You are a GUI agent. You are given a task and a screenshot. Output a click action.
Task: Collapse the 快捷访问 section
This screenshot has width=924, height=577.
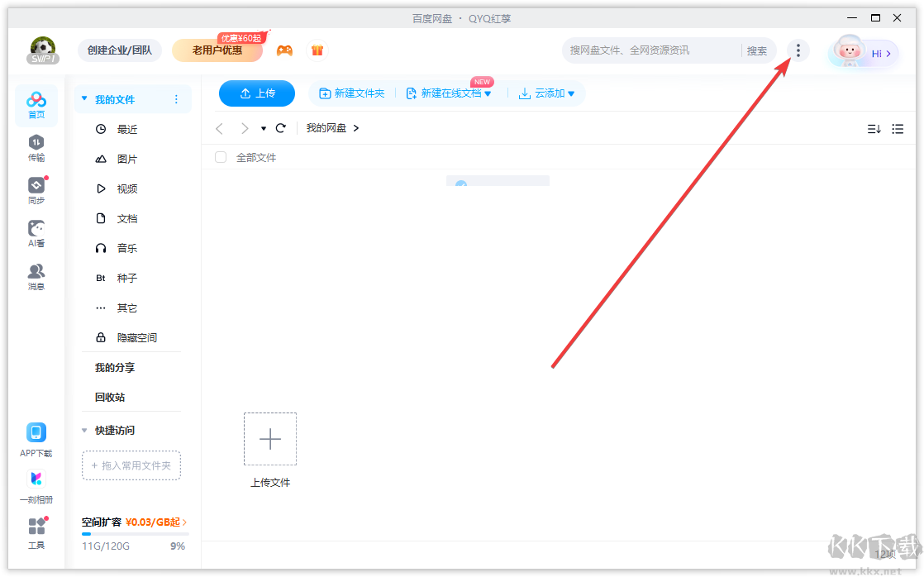[84, 430]
